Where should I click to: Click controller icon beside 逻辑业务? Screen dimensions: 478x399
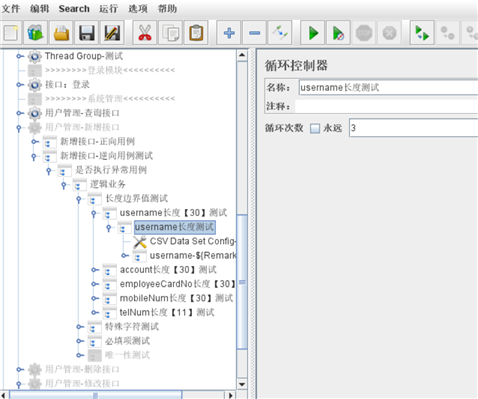point(79,185)
